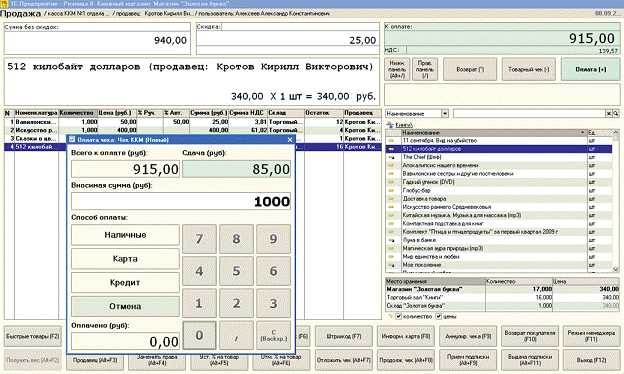Click the product list scrollbar up arrow
This screenshot has width=624, height=374.
tap(616, 132)
